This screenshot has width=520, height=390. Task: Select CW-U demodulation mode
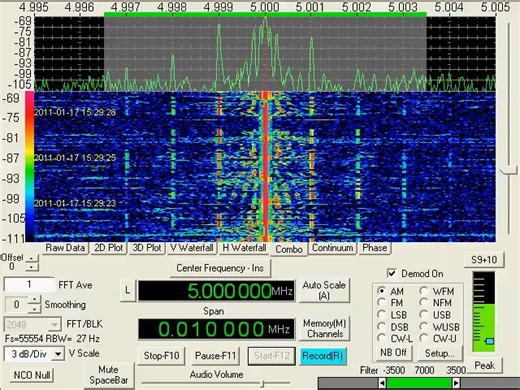point(424,338)
